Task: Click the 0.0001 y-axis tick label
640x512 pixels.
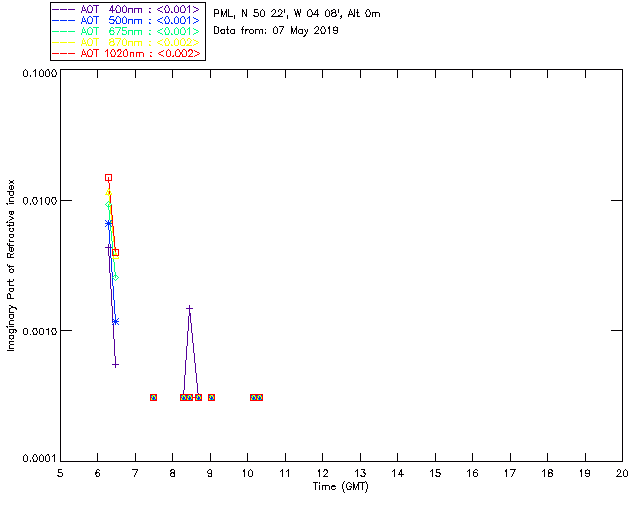Action: (40, 459)
